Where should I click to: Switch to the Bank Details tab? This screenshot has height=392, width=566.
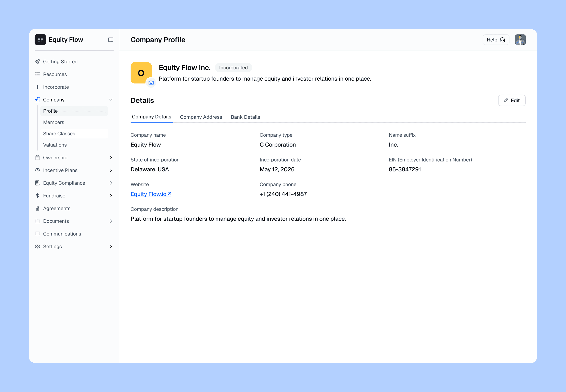pyautogui.click(x=245, y=117)
